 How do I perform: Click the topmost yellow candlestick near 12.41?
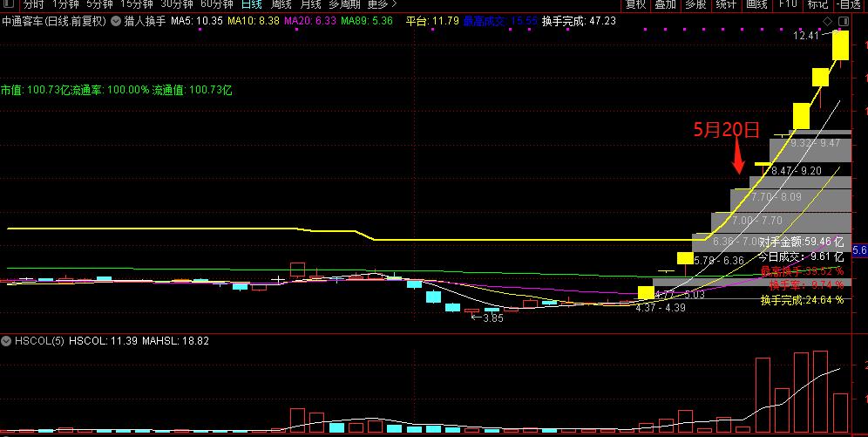tap(841, 45)
